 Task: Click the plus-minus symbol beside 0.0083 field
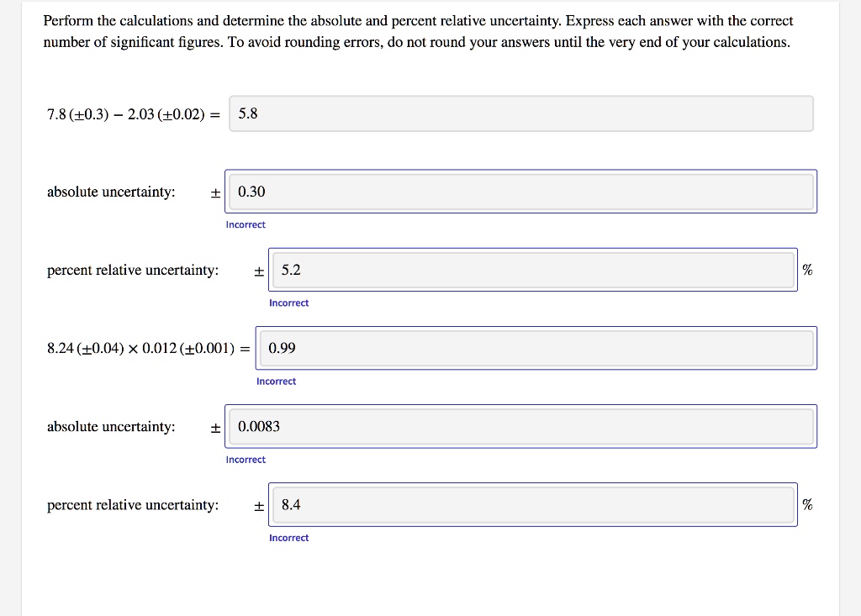(215, 426)
